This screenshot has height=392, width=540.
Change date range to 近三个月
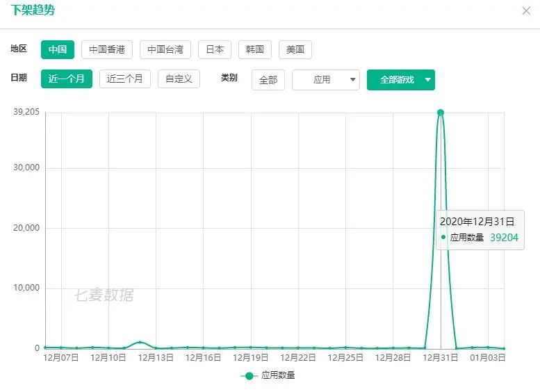click(x=125, y=79)
